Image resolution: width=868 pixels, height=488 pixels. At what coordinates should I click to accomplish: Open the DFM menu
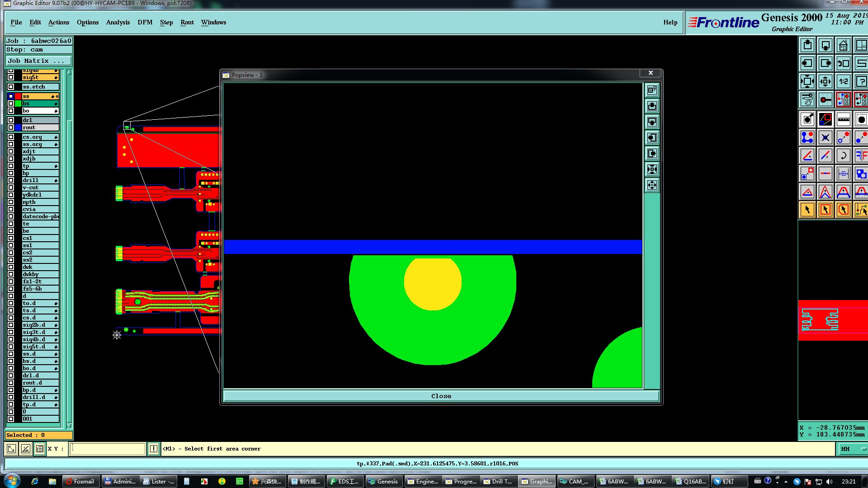(x=145, y=22)
